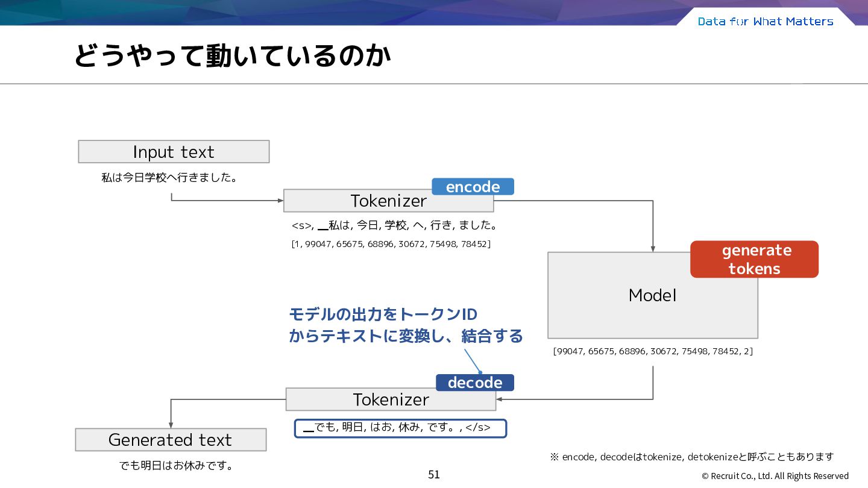This screenshot has height=488, width=868.
Task: Click the output sentence でも明日はお休みです。
Action: [177, 466]
